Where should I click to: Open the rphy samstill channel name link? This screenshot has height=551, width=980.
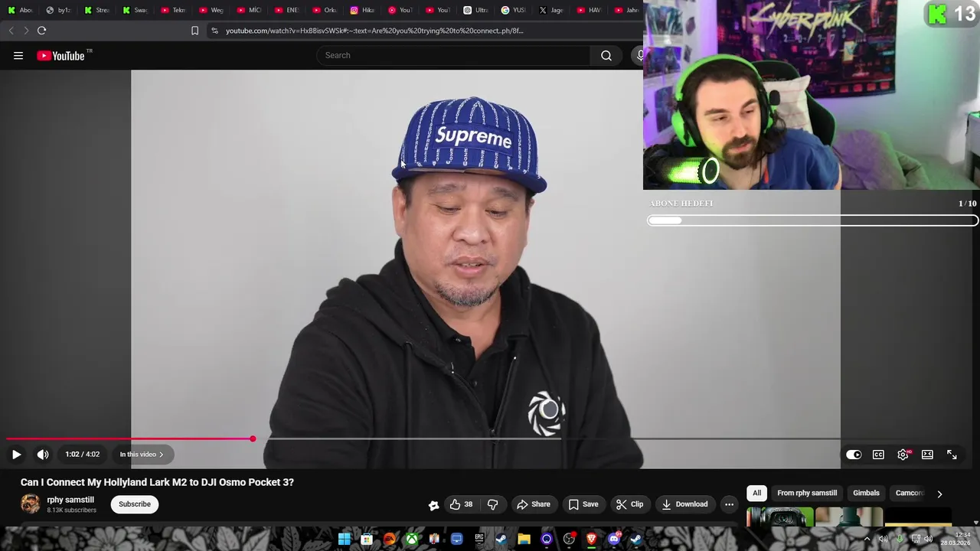[70, 500]
